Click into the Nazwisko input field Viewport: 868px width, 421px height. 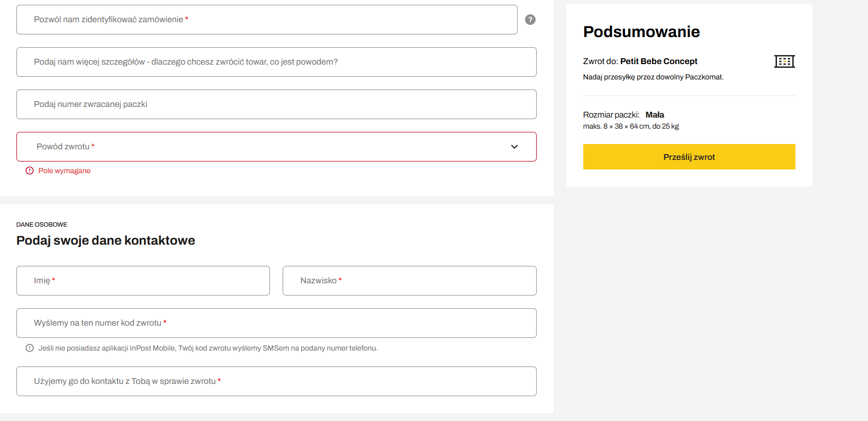pos(409,281)
